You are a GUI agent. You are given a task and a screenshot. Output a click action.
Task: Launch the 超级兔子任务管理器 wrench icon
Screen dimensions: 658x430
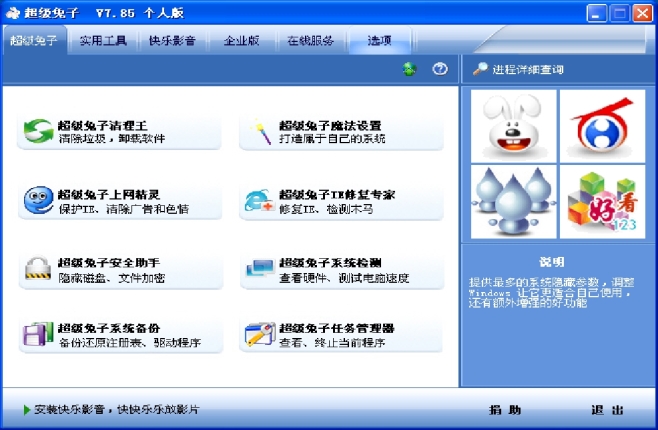tap(260, 334)
